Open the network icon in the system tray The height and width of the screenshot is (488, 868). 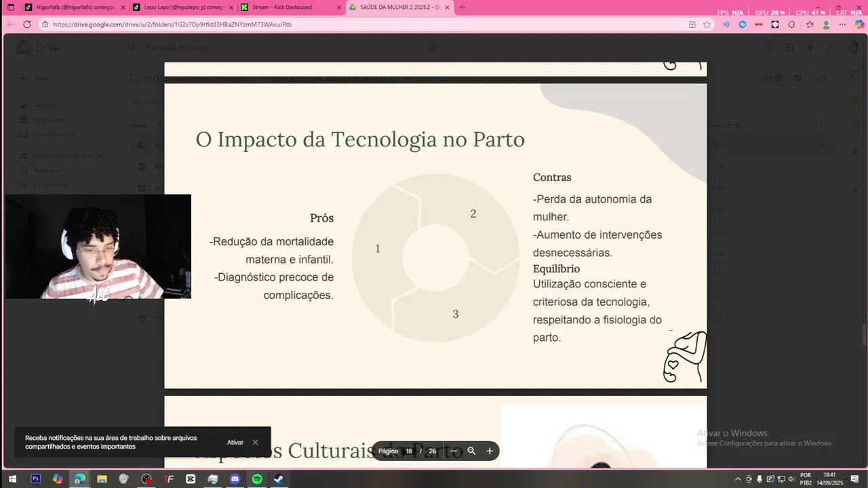pos(781,479)
